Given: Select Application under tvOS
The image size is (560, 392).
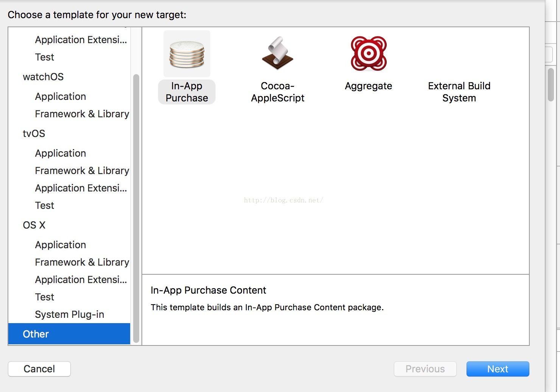Looking at the screenshot, I should (x=61, y=153).
